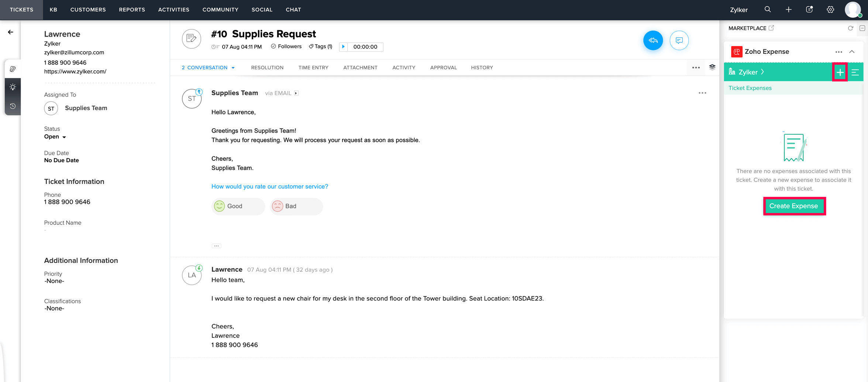Viewport: 868px width, 382px height.
Task: Open the customer service rating link
Action: (x=269, y=187)
